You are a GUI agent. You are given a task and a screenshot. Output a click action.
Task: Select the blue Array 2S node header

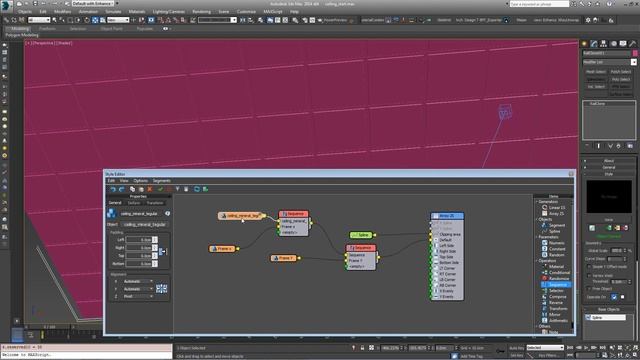coord(447,216)
